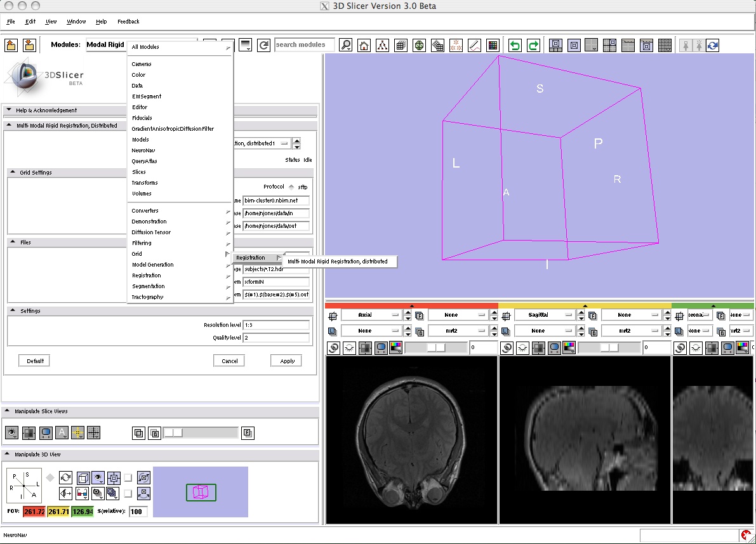The image size is (756, 544).
Task: Select Transforms in the modules menu
Action: 145,183
